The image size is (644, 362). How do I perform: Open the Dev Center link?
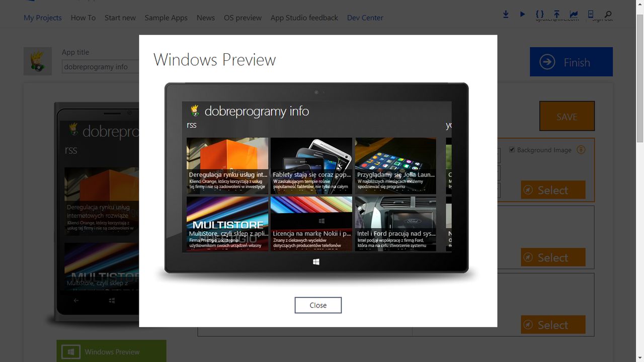[365, 18]
